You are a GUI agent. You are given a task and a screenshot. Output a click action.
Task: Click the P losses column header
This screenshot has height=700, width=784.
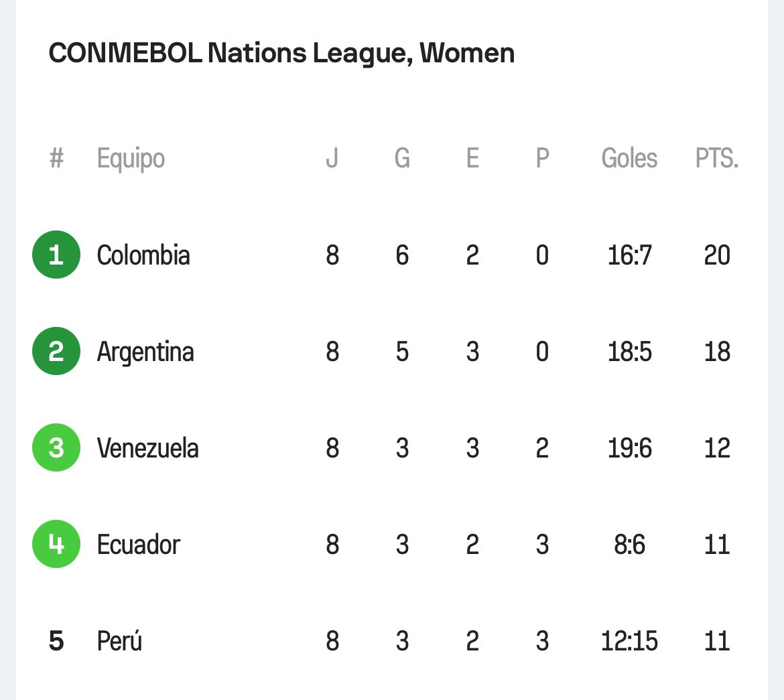tap(543, 159)
